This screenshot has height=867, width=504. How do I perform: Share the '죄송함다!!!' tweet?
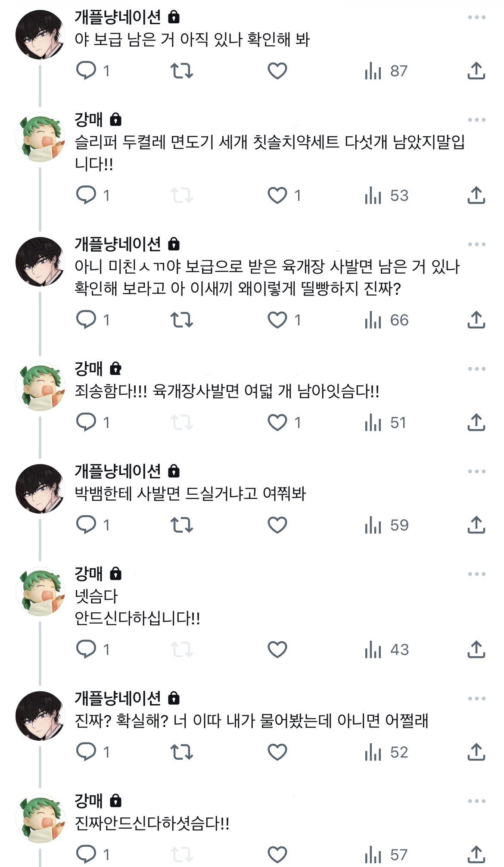pyautogui.click(x=476, y=422)
